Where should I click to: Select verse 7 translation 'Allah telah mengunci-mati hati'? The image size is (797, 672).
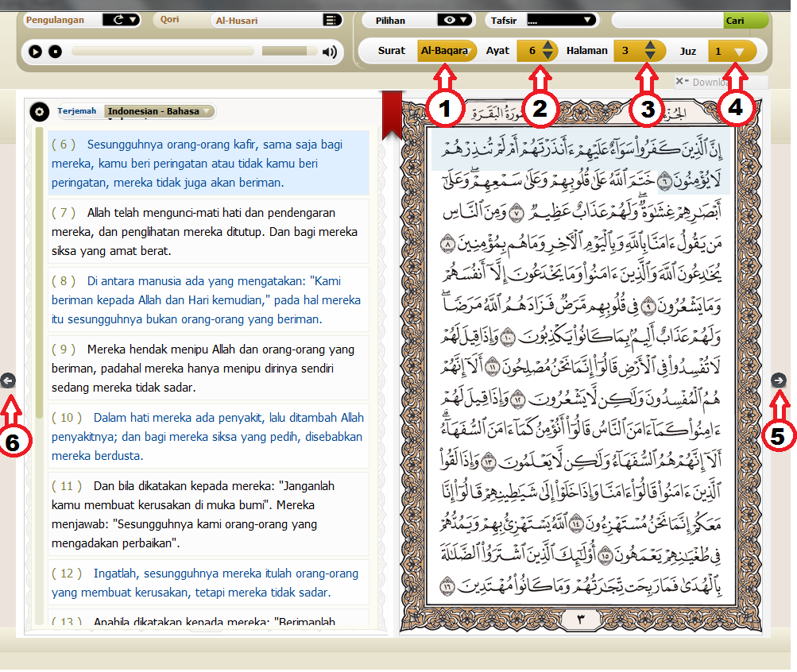[x=208, y=231]
